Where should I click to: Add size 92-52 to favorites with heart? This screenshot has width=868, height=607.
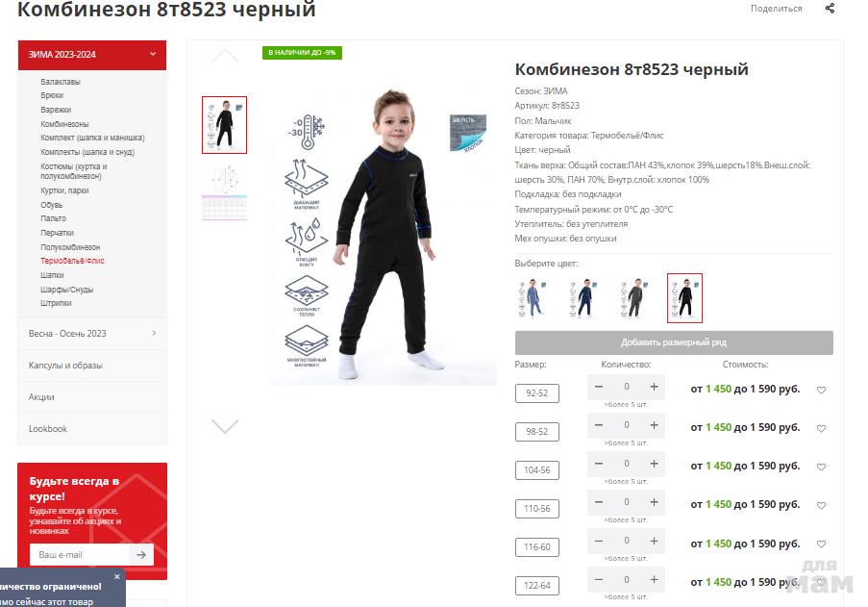[x=822, y=390]
